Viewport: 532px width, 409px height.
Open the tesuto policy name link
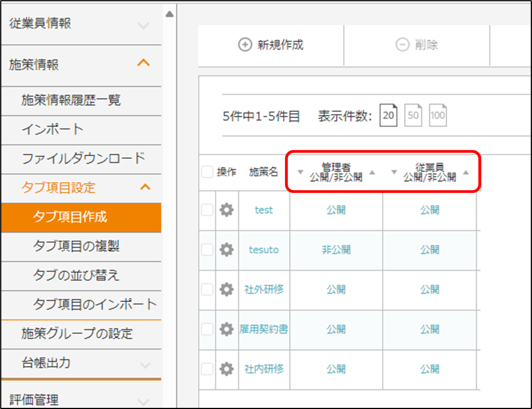click(x=263, y=250)
